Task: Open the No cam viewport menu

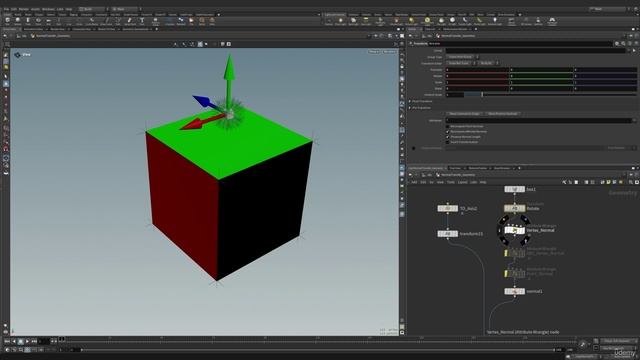Action: pyautogui.click(x=389, y=52)
